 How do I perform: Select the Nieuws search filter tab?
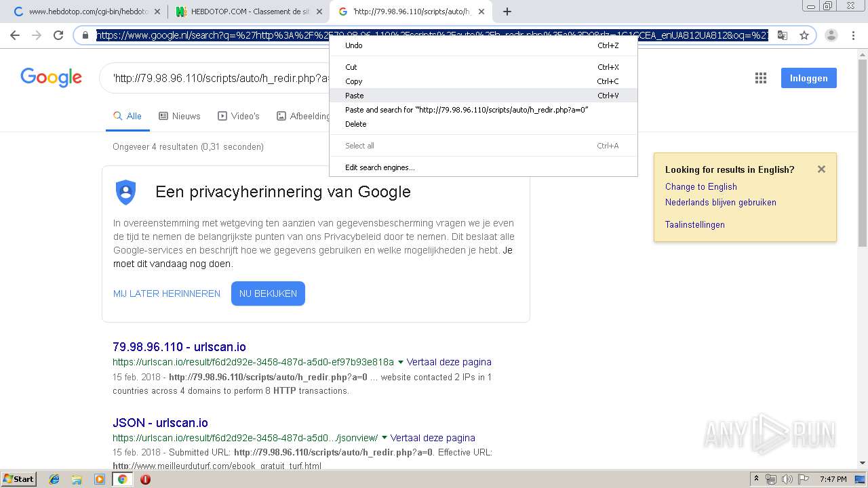(180, 117)
